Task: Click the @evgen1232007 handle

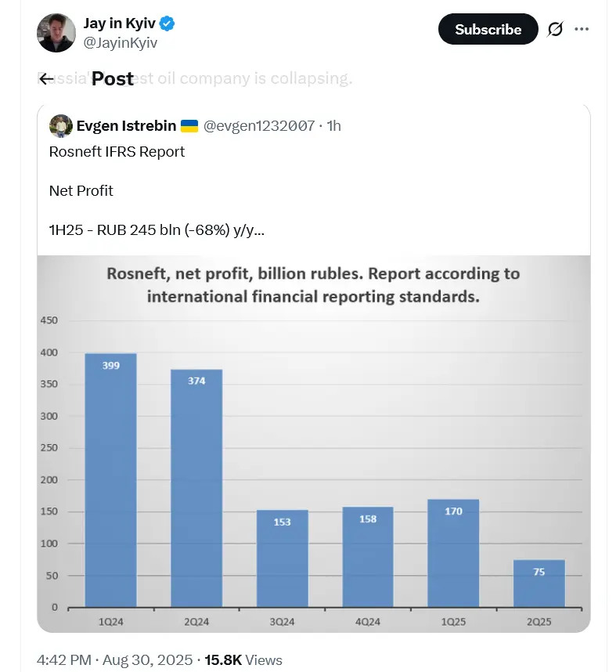Action: point(259,126)
